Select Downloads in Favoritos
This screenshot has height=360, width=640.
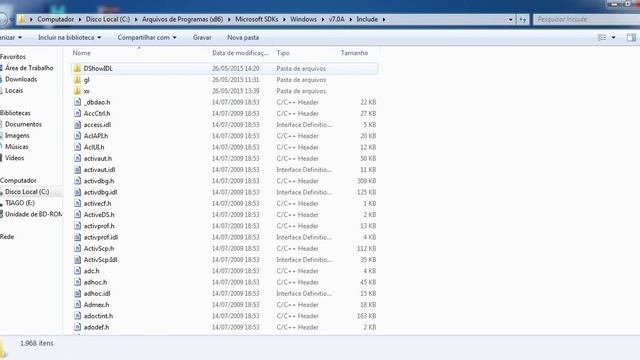click(21, 79)
